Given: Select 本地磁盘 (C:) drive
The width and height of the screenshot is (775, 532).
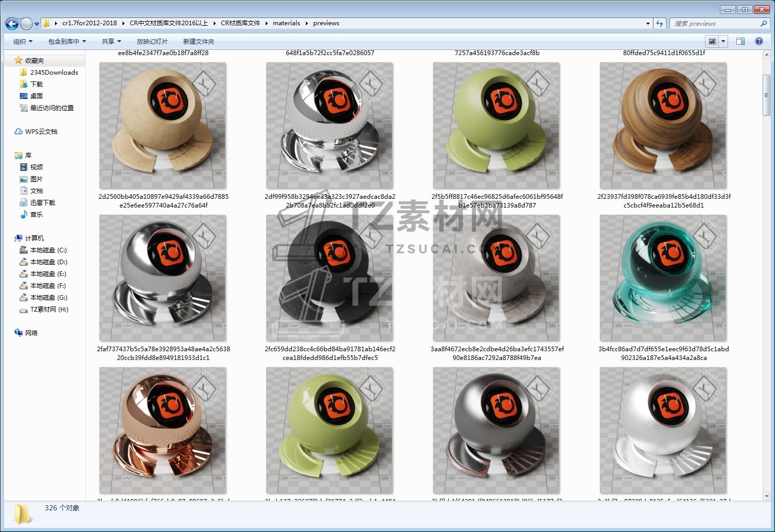Looking at the screenshot, I should pyautogui.click(x=48, y=250).
